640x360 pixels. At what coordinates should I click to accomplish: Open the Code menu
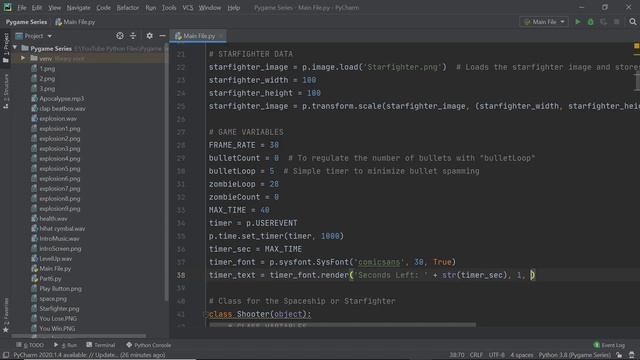[103, 7]
